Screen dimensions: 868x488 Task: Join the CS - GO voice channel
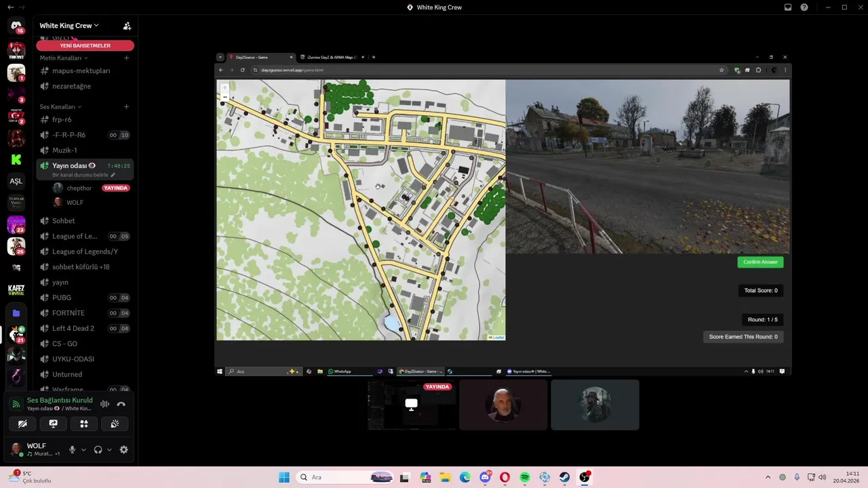(85, 344)
